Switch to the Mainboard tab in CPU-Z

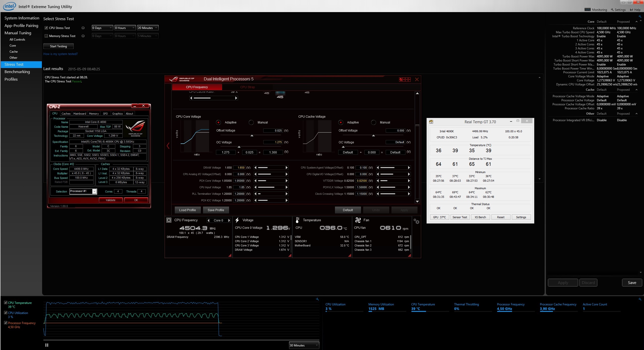coord(80,114)
